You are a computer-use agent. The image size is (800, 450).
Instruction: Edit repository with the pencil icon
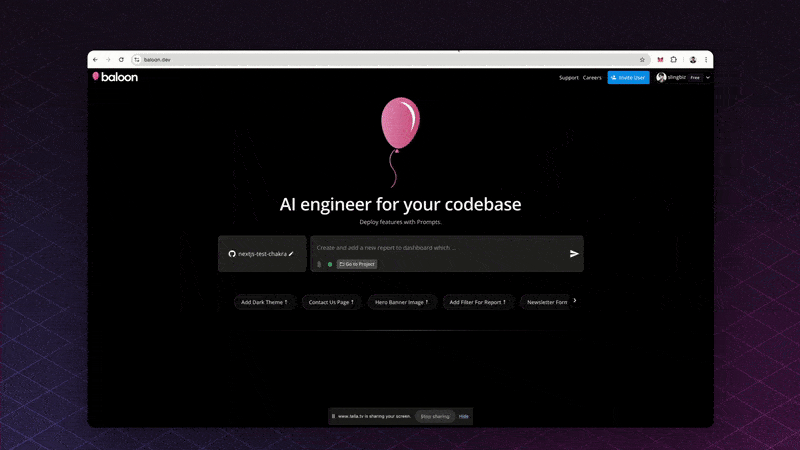coord(291,254)
